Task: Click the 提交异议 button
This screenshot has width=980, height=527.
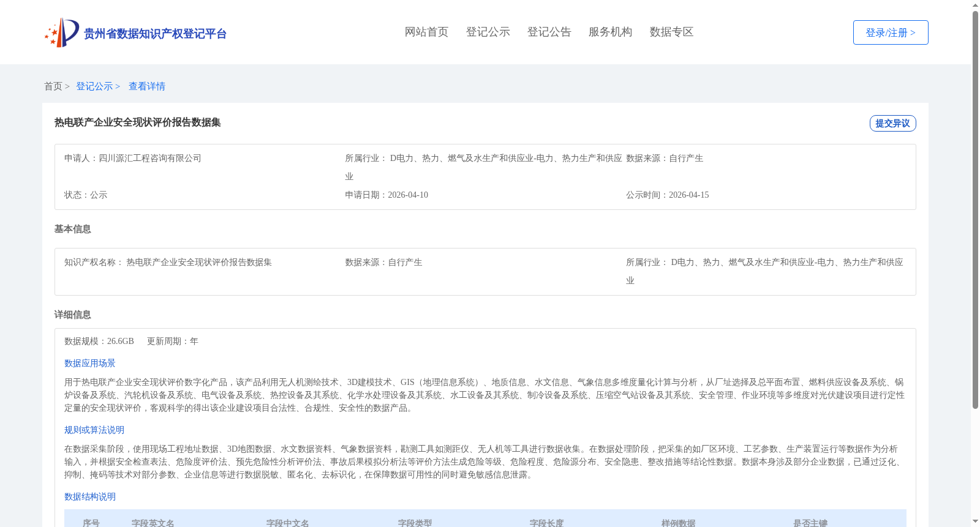Action: 892,123
